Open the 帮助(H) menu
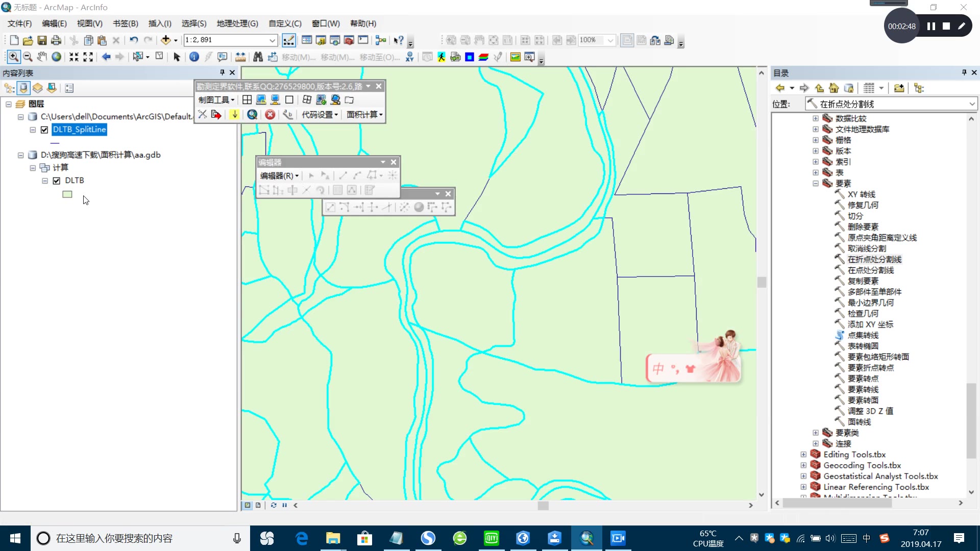980x551 pixels. pos(363,23)
